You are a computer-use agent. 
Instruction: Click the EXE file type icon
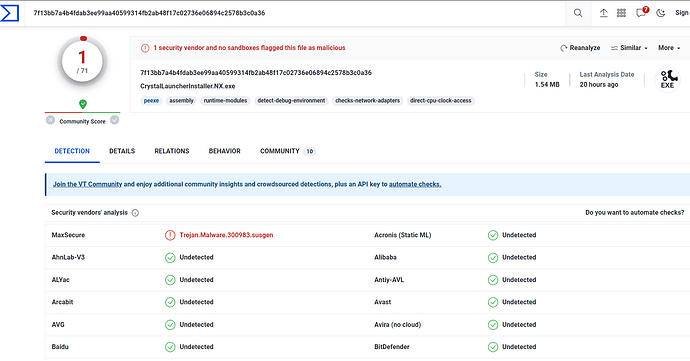click(x=668, y=79)
